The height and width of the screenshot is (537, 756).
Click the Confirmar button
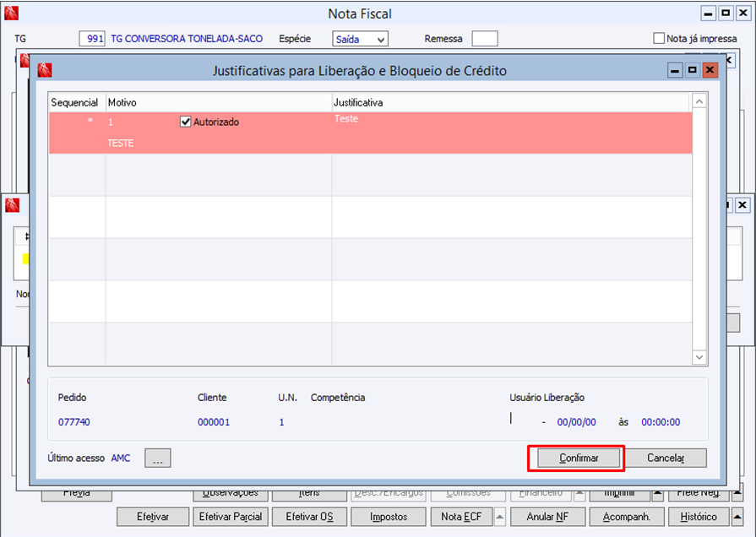click(579, 458)
